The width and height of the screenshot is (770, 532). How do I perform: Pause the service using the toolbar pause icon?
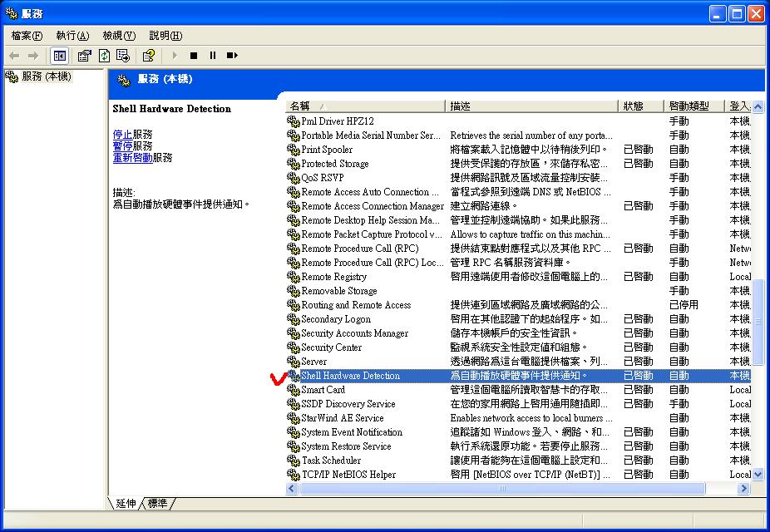click(x=213, y=56)
